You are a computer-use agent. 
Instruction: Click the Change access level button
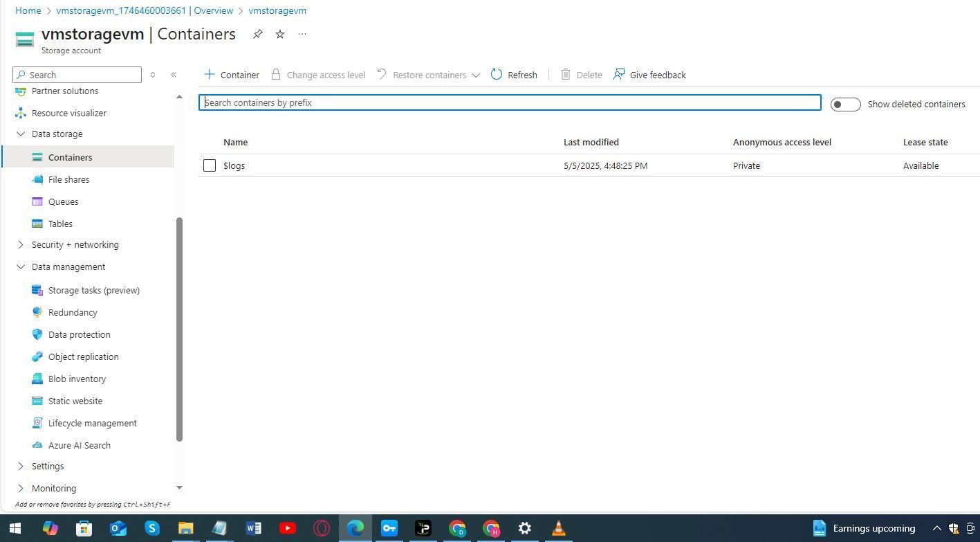[x=318, y=75]
